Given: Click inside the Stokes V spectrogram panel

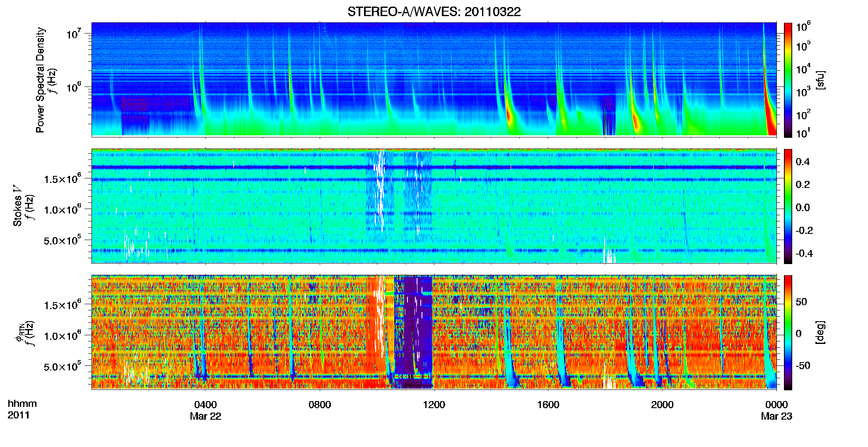Looking at the screenshot, I should [434, 206].
